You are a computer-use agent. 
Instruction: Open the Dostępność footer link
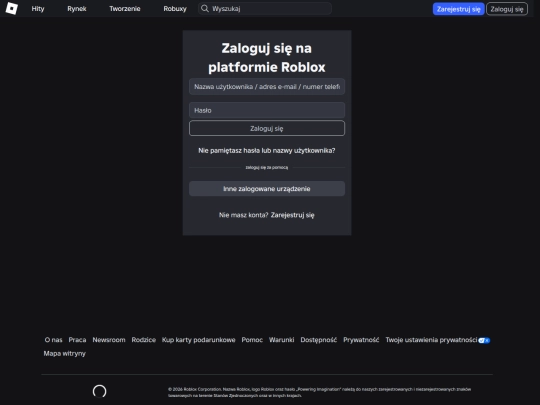click(x=319, y=340)
